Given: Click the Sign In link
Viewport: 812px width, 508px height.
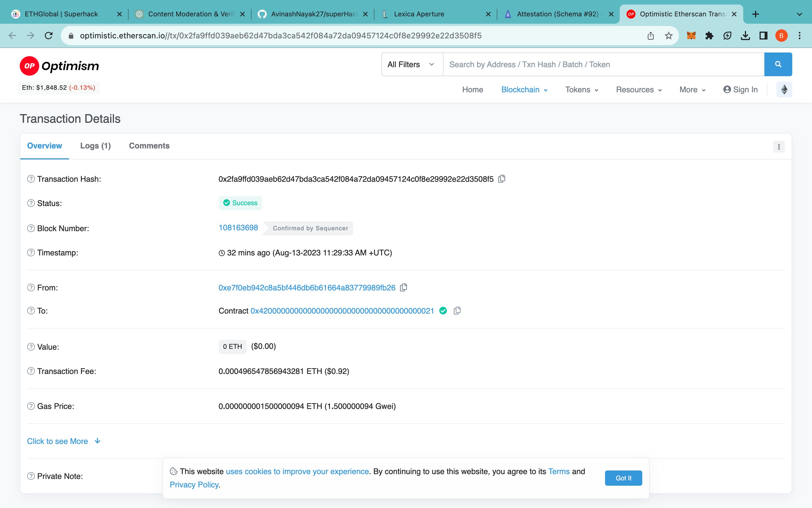Looking at the screenshot, I should [741, 90].
